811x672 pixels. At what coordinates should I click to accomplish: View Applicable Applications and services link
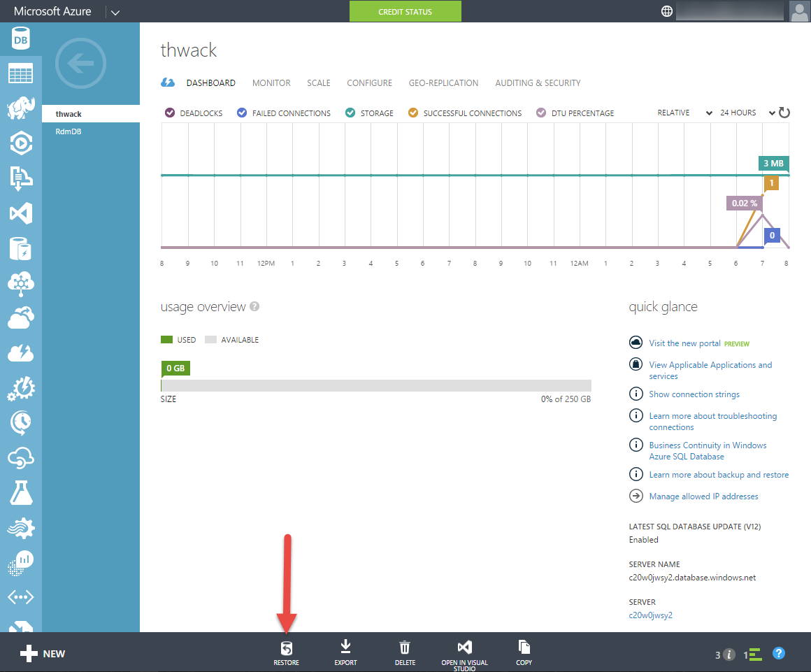pos(710,371)
